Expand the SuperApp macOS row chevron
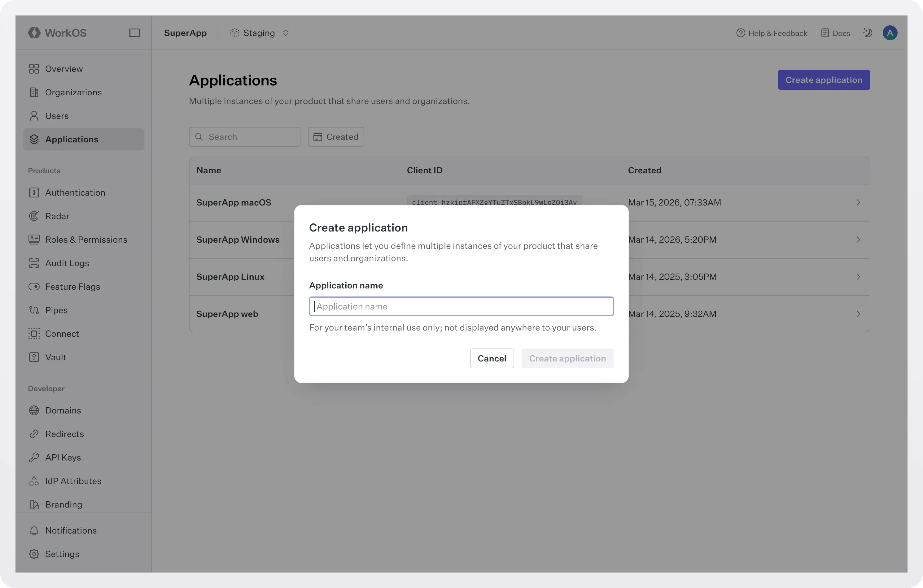The height and width of the screenshot is (588, 923). [x=858, y=202]
